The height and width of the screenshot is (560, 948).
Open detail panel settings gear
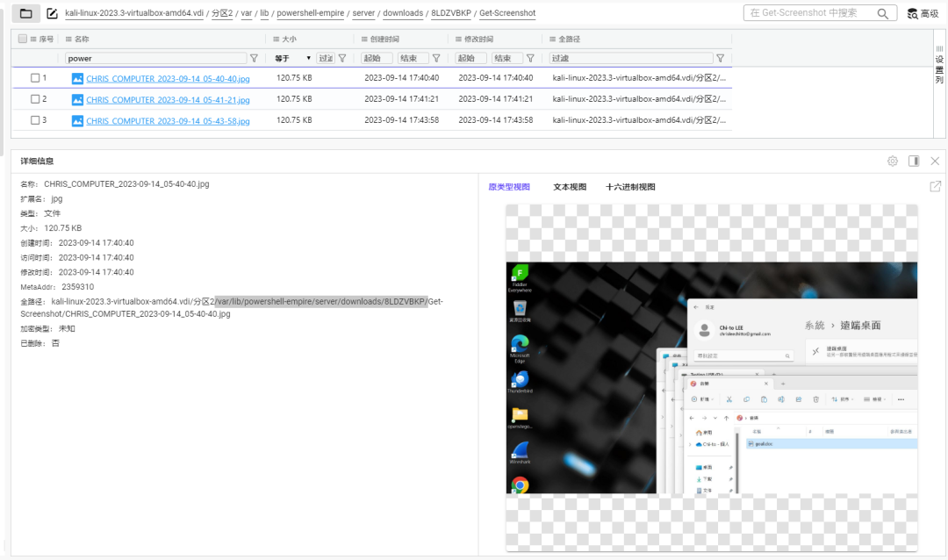coord(893,161)
